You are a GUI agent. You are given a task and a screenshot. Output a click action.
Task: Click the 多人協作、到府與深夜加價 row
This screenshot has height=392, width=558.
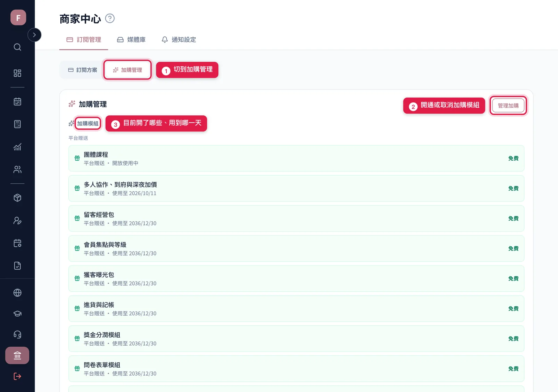pos(296,189)
